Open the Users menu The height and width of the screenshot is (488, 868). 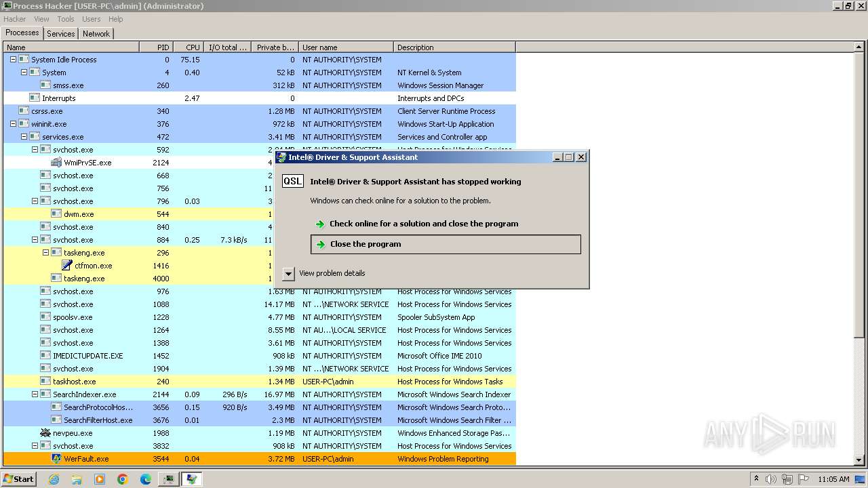click(x=92, y=19)
